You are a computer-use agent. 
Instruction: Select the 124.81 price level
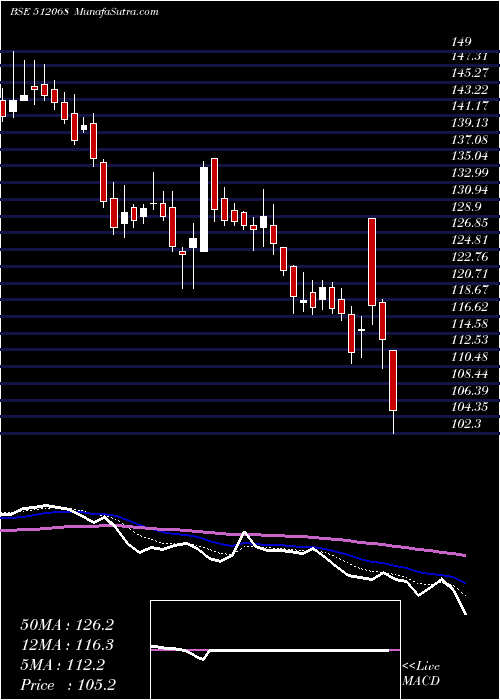[x=470, y=240]
